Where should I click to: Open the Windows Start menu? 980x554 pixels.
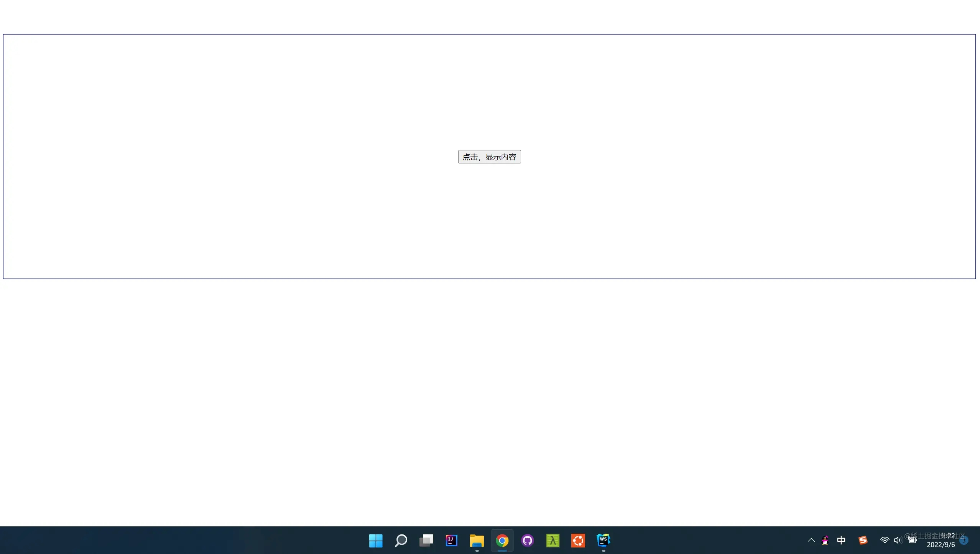(x=375, y=541)
